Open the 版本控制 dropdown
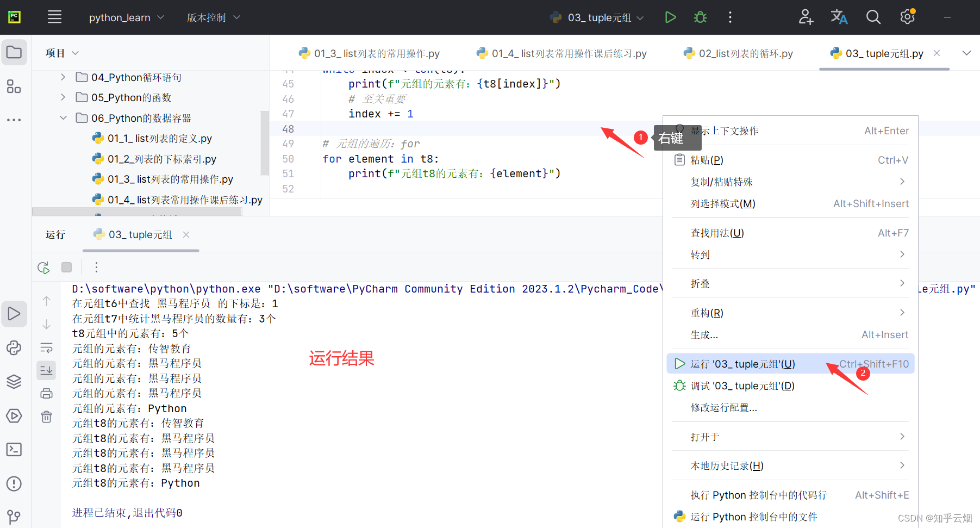The height and width of the screenshot is (528, 980). [213, 17]
